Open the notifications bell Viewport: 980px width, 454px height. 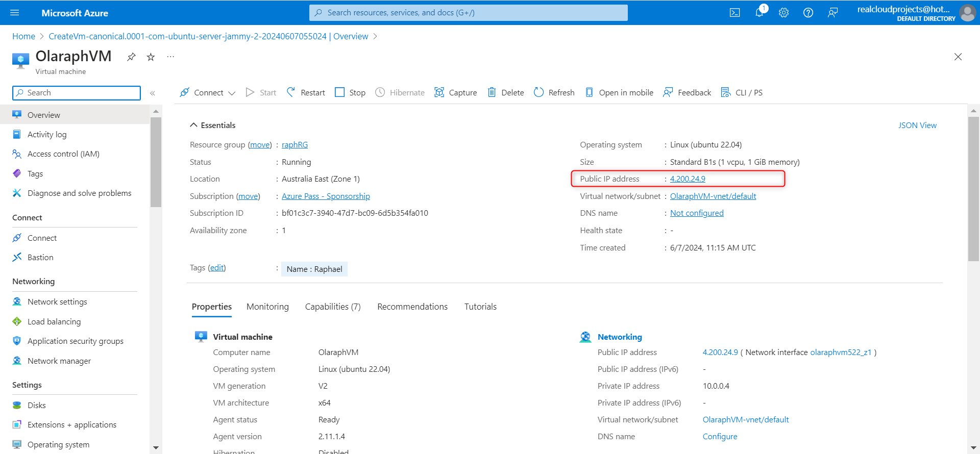(x=759, y=13)
